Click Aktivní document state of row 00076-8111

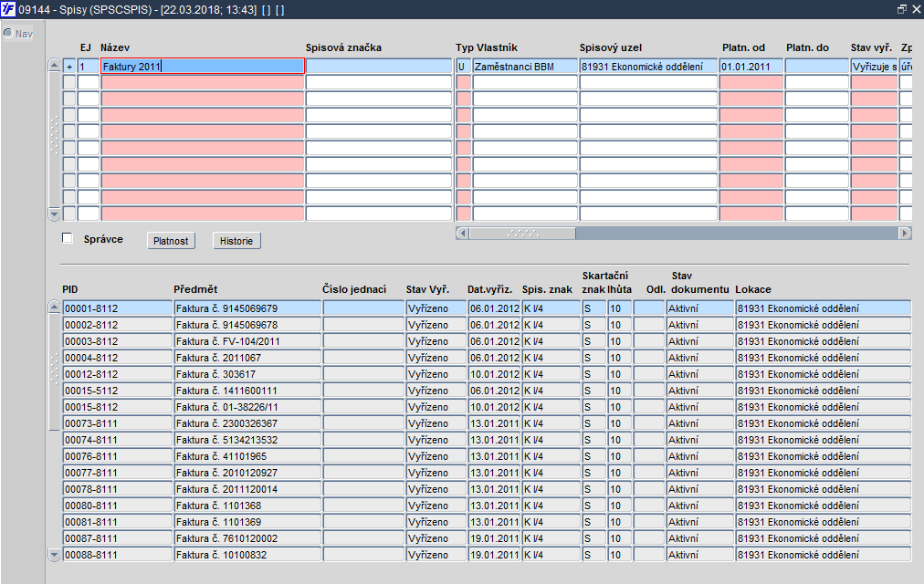click(700, 456)
